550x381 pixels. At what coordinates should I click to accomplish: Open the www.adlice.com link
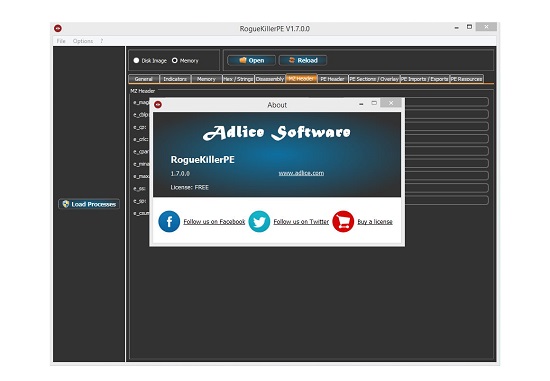click(x=301, y=173)
